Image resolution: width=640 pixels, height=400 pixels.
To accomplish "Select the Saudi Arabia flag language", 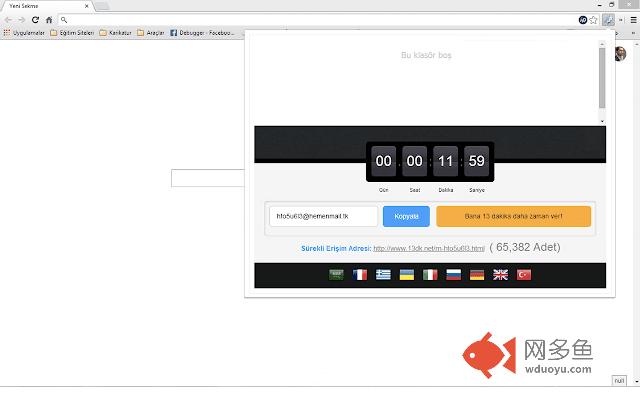I will tap(337, 274).
